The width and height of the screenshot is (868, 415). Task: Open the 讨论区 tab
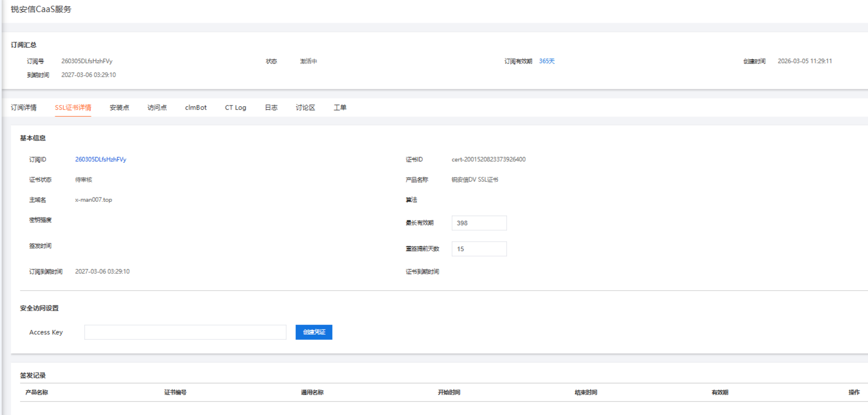(x=305, y=108)
